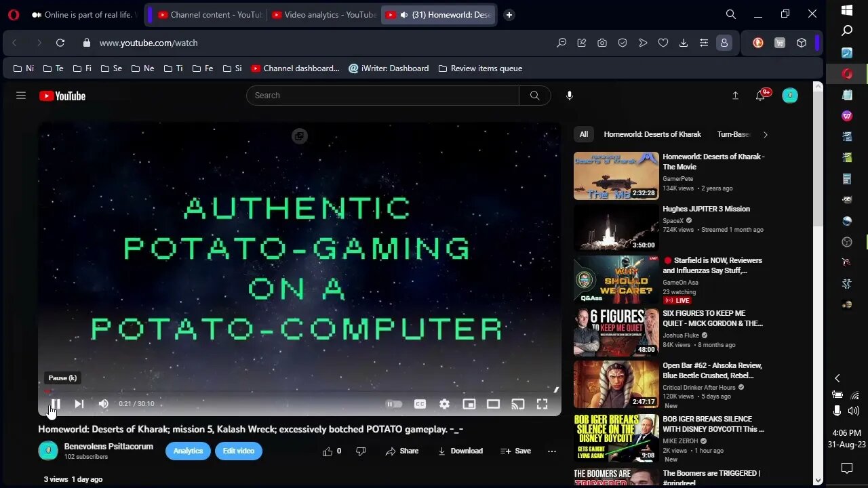868x488 pixels.
Task: Search with voice using the microphone
Action: (570, 96)
